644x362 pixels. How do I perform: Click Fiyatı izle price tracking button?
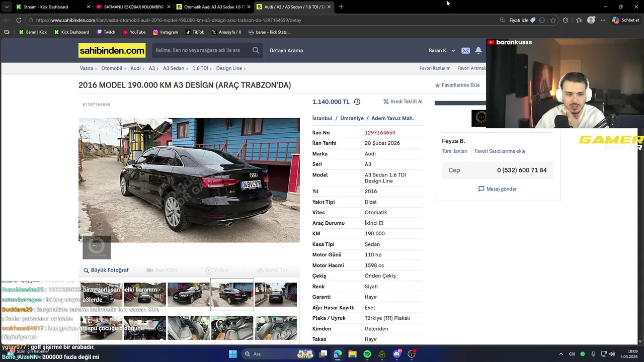click(x=522, y=20)
